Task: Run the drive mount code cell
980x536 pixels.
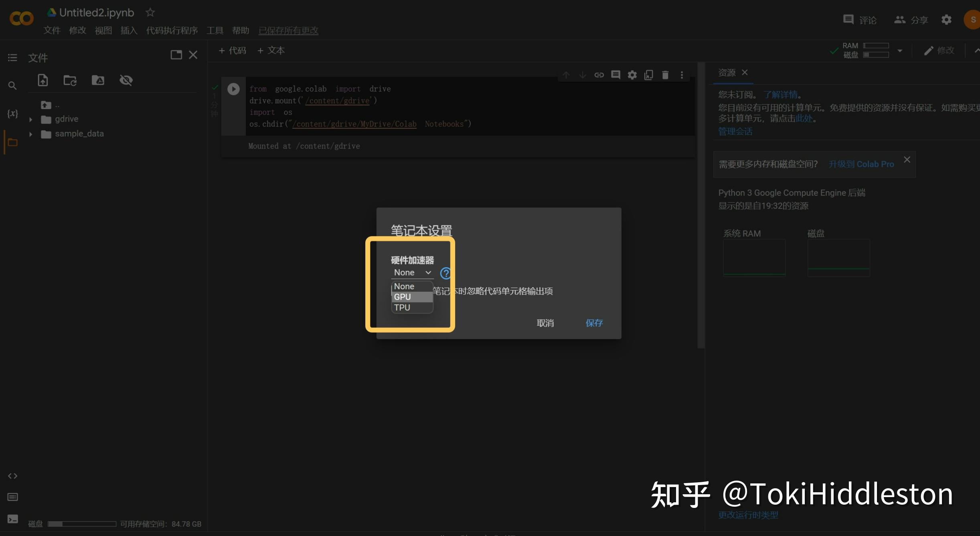Action: point(233,89)
